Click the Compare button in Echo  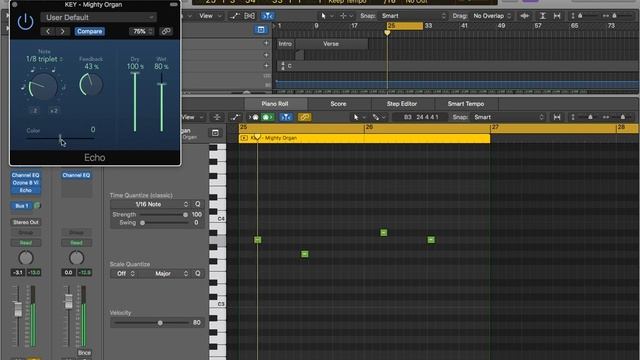point(89,31)
